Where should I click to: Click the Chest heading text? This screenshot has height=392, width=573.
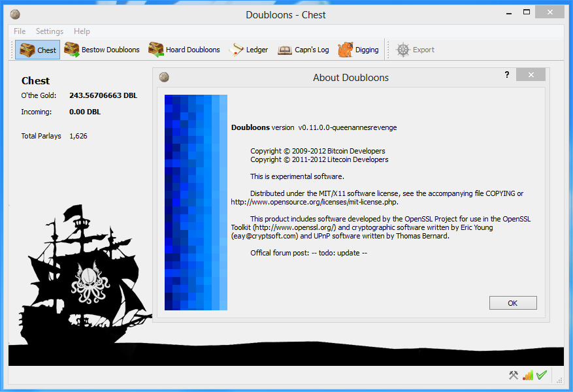click(35, 81)
